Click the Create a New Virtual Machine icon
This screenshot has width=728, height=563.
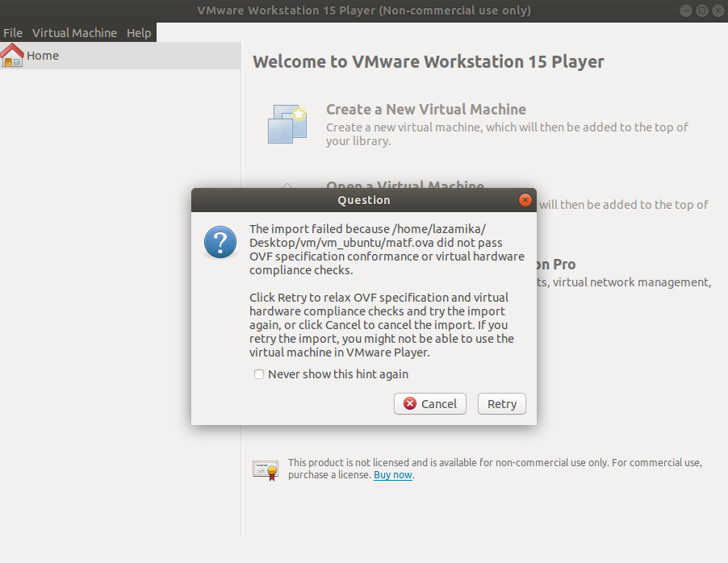click(287, 124)
